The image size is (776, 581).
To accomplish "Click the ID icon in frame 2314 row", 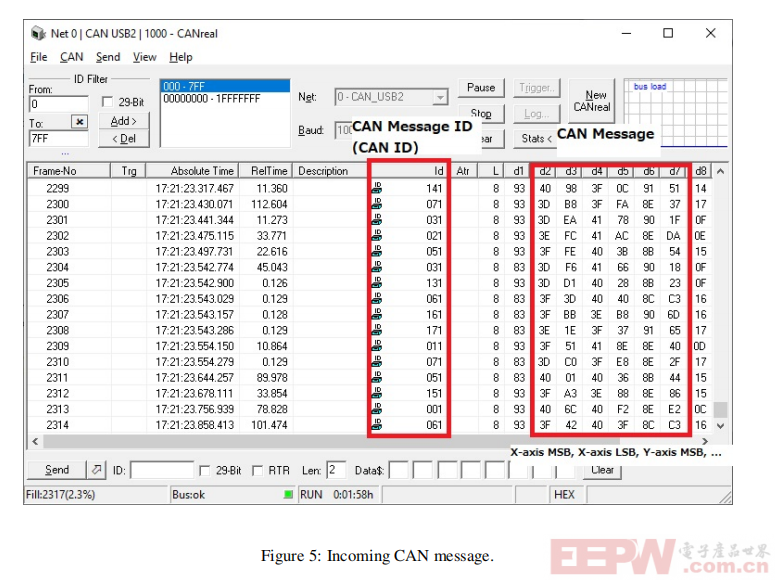I will pyautogui.click(x=377, y=425).
